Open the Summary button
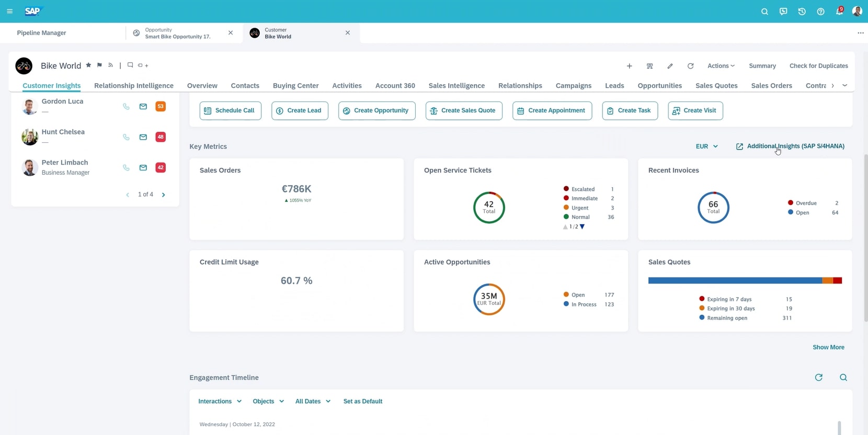This screenshot has width=868, height=435. click(x=762, y=66)
